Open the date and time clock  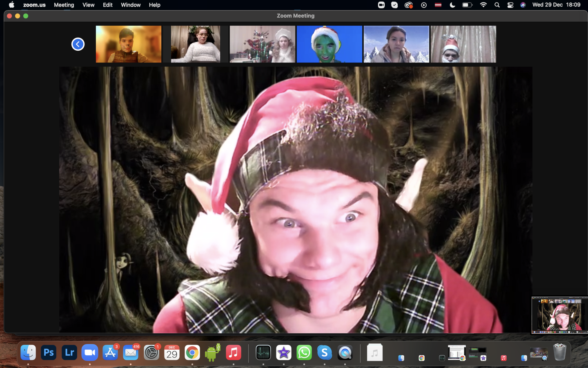(556, 5)
